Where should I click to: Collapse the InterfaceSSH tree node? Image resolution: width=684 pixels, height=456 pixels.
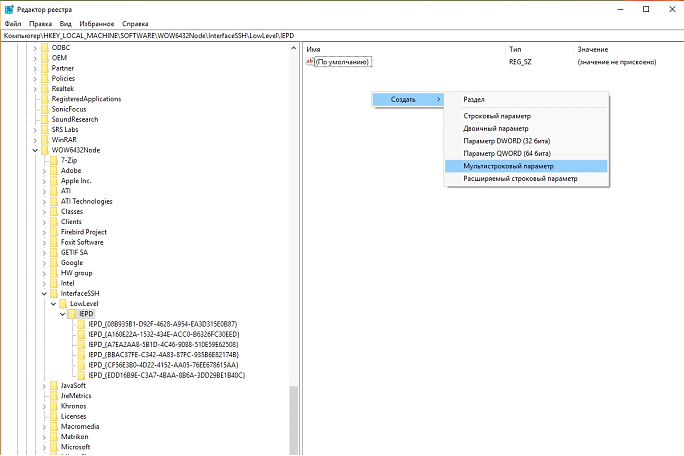(x=43, y=293)
